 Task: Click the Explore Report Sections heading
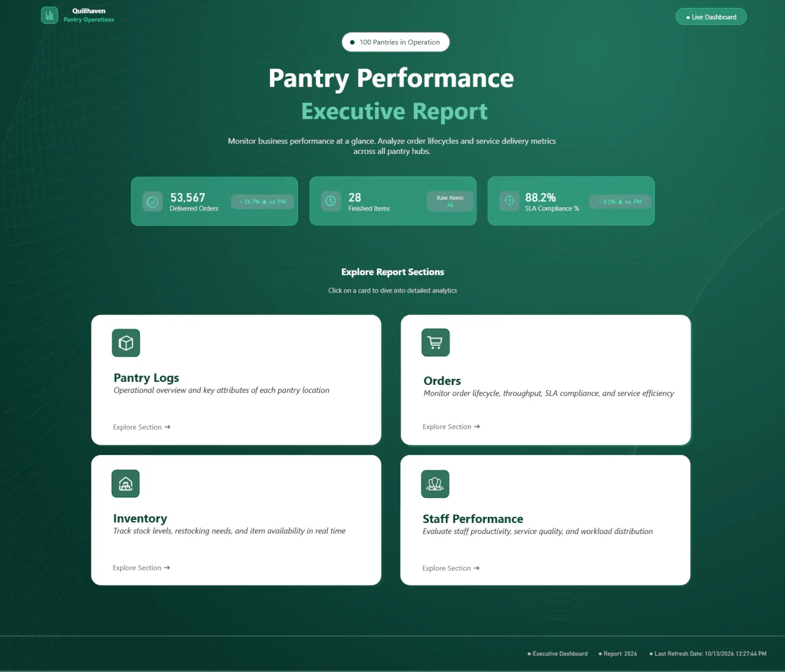392,272
